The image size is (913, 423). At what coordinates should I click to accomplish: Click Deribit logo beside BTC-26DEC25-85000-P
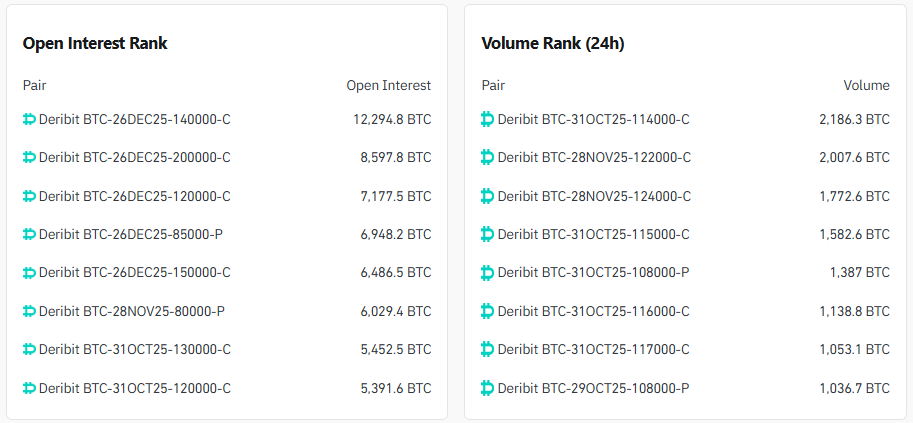(29, 234)
